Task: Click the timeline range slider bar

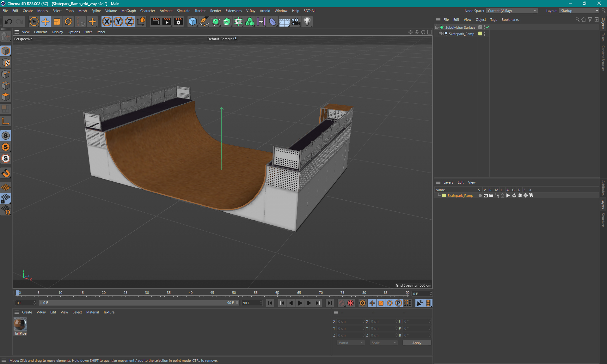Action: (x=138, y=303)
